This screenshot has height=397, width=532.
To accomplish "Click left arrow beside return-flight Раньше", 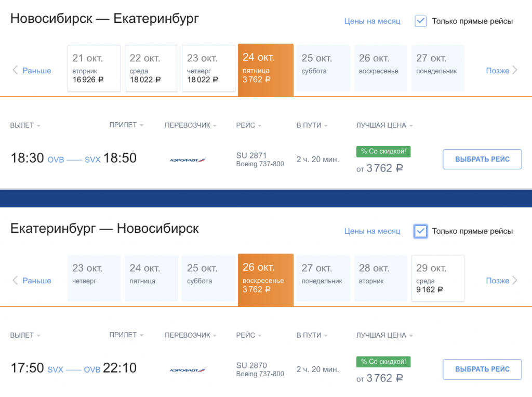I will point(15,281).
